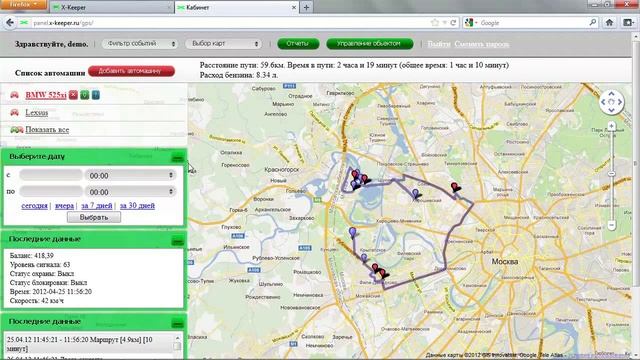Viewport: 640px width, 360px height.
Task: Click the Скорость: 42 км/ч text
Action: pos(37,301)
